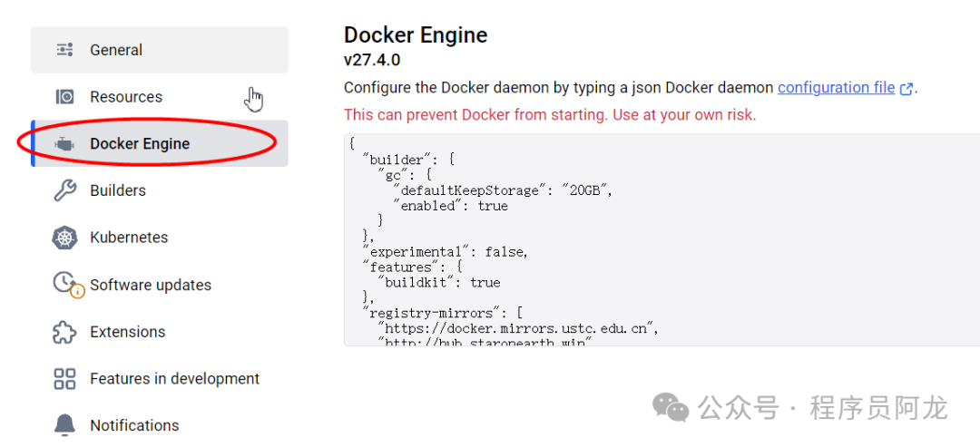Place cursor on the "experimental": false line

445,252
